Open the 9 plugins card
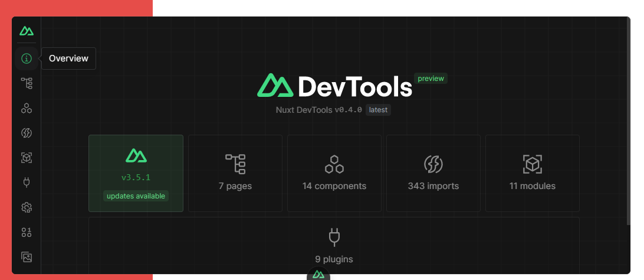This screenshot has height=280, width=644. [334, 246]
